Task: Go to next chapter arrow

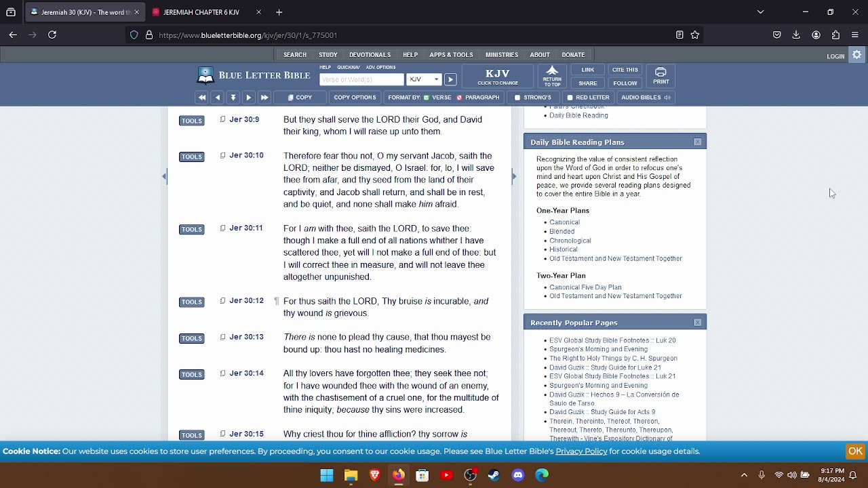Action: (249, 98)
